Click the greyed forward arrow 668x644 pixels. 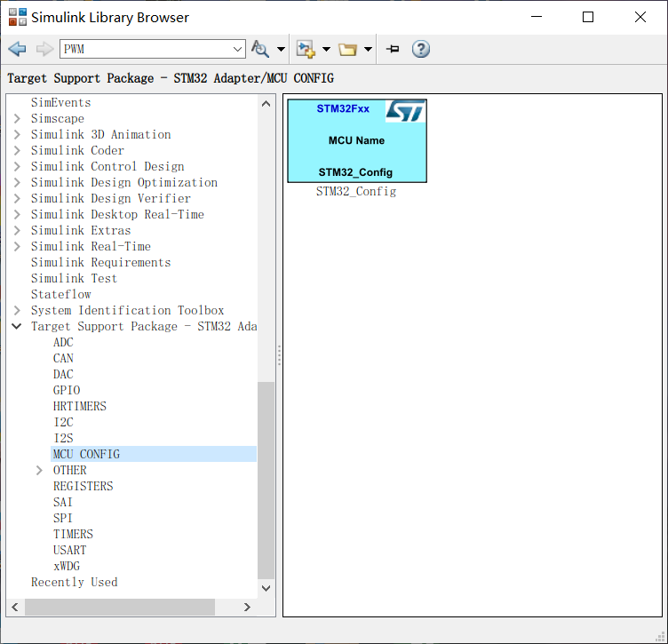click(44, 49)
